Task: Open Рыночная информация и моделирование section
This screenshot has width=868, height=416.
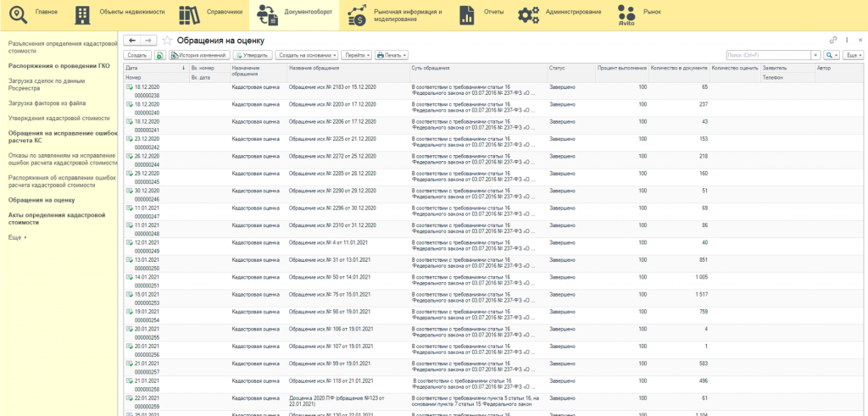Action: pos(394,15)
